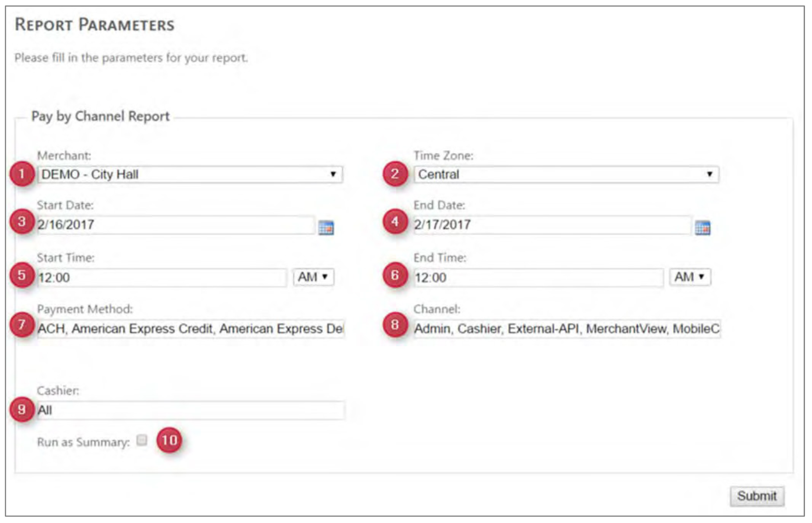Enable the Run as Summary checkbox
This screenshot has width=812, height=523.
[x=142, y=440]
